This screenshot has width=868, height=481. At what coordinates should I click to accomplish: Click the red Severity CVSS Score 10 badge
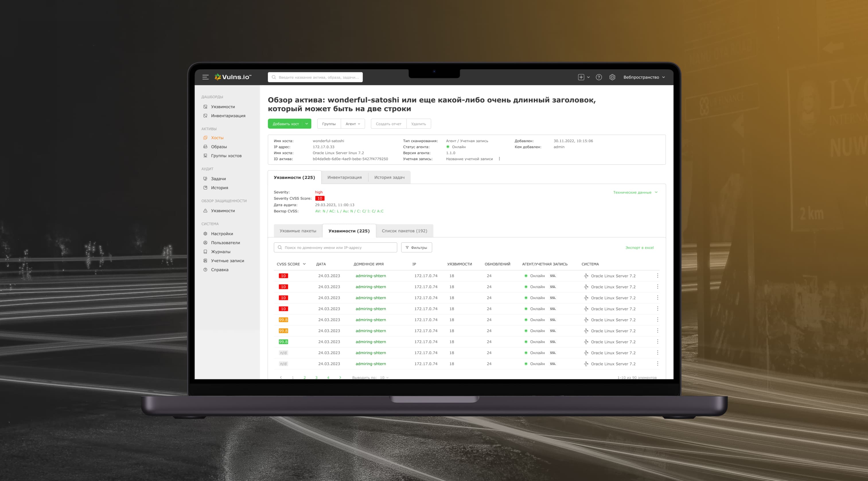click(x=320, y=199)
